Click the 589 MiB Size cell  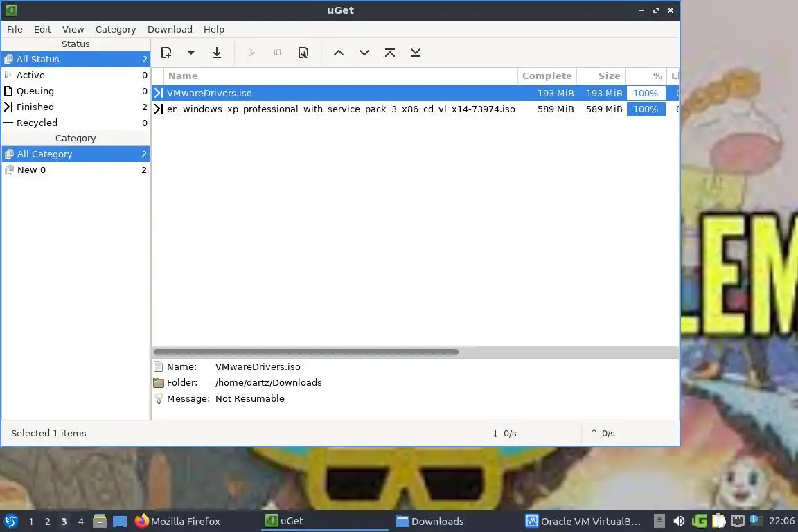[x=603, y=109]
